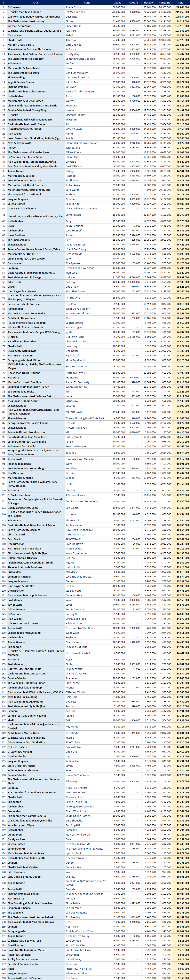Select the song cell 'We Don't Talk Anymore'
The image size is (190, 980).
(87, 91)
